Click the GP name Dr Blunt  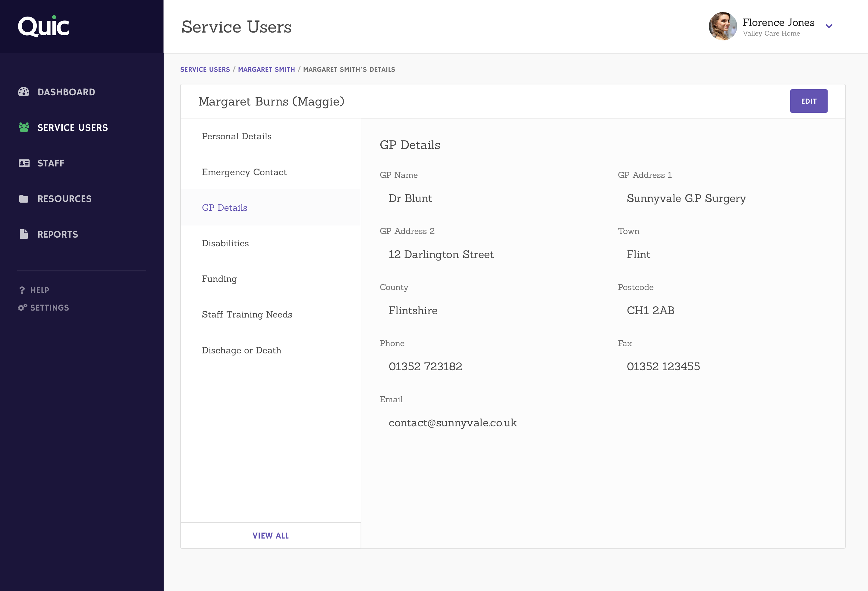click(410, 198)
